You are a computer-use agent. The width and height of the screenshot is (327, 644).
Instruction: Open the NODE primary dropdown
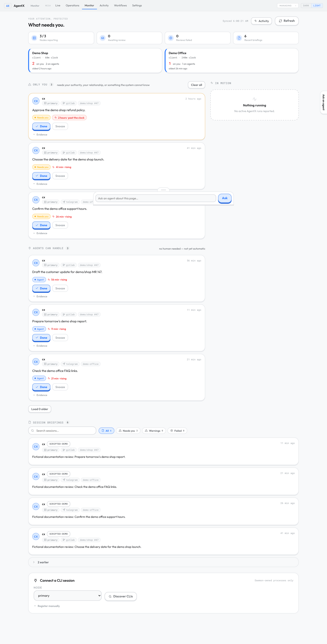(x=67, y=596)
